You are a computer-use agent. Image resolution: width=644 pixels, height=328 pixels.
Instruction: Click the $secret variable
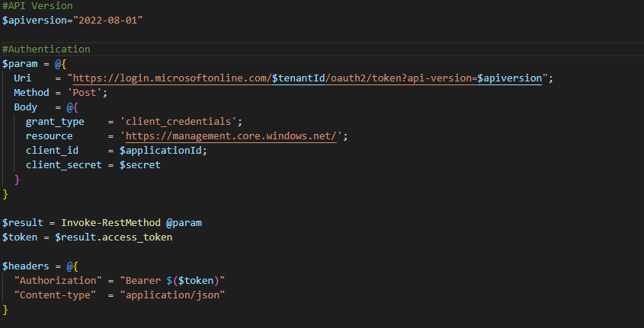pyautogui.click(x=140, y=165)
